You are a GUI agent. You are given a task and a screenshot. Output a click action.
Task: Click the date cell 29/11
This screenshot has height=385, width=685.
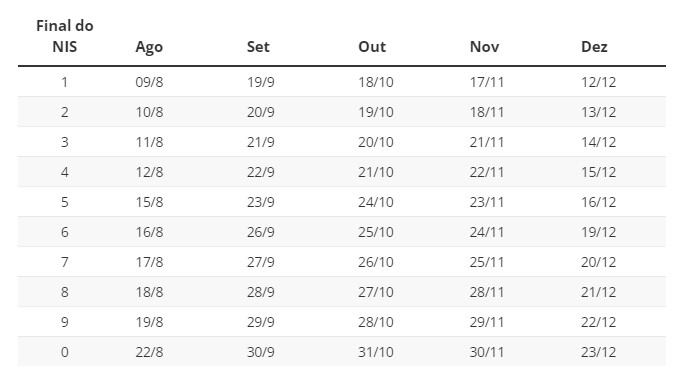[487, 322]
